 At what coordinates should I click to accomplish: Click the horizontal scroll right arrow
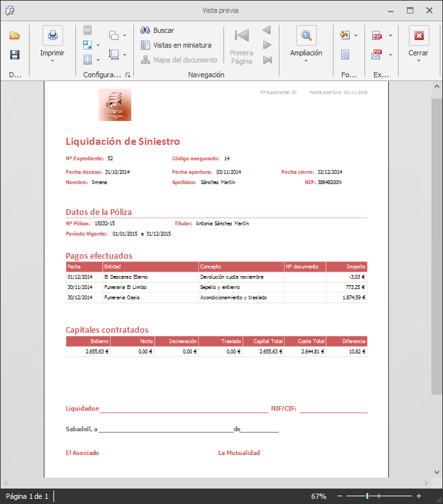(x=426, y=483)
